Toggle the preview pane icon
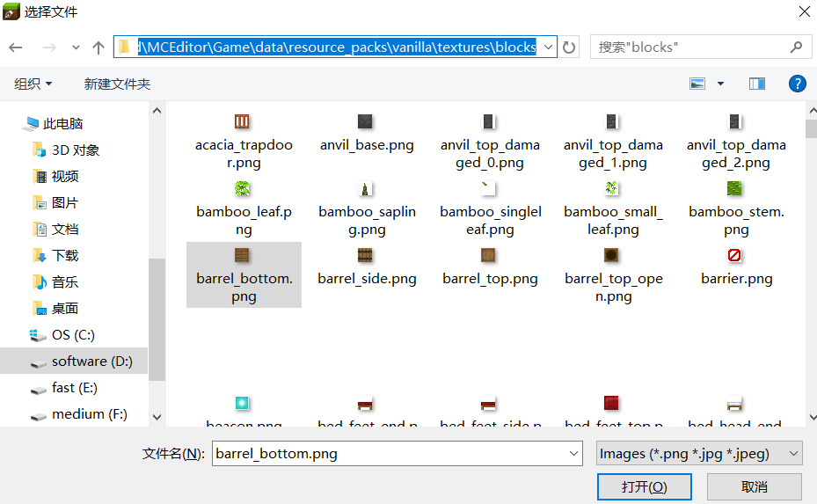 pyautogui.click(x=756, y=84)
